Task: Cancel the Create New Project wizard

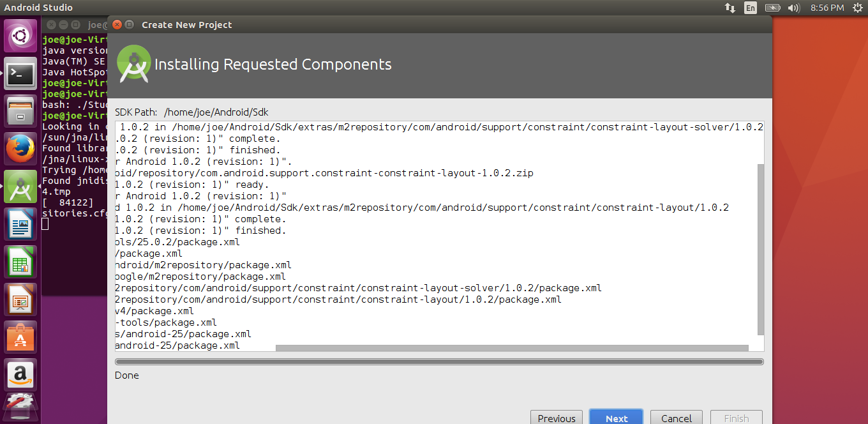Action: (x=677, y=418)
